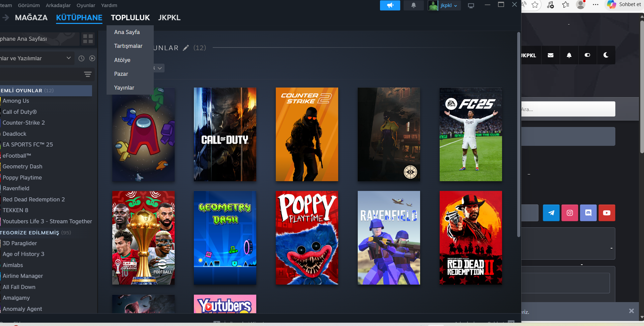This screenshot has width=644, height=326.
Task: Click the music note icon in browser toolbar
Action: [x=550, y=5]
